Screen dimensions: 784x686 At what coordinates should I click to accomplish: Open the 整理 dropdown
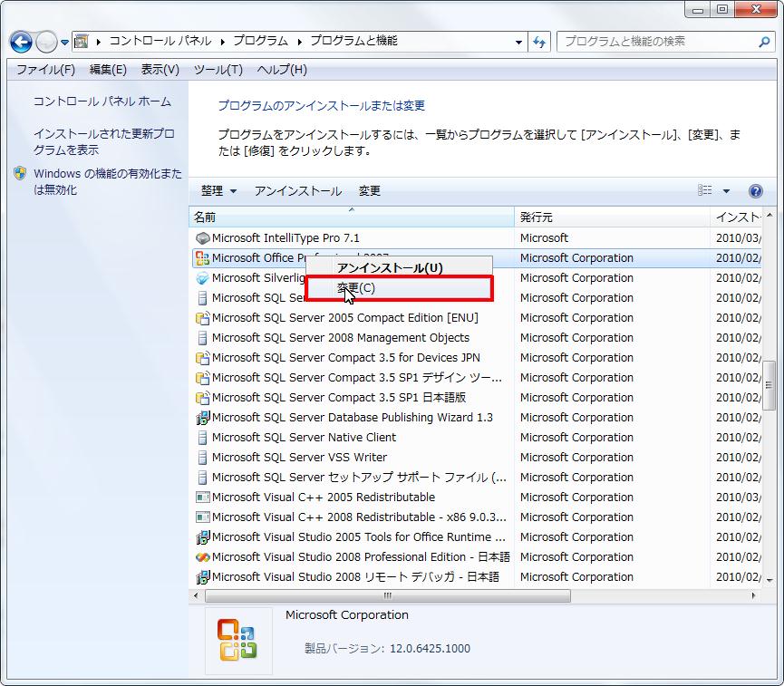click(x=218, y=191)
